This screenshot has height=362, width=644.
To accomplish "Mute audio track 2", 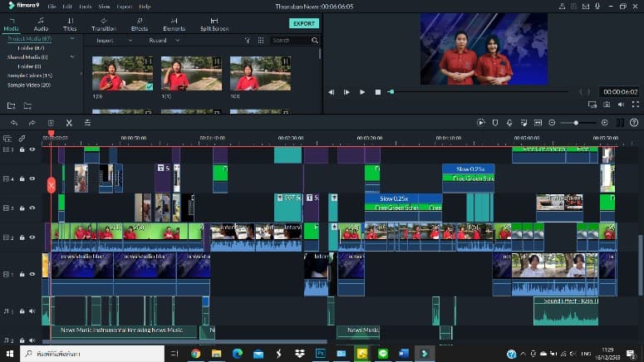I will [32, 340].
